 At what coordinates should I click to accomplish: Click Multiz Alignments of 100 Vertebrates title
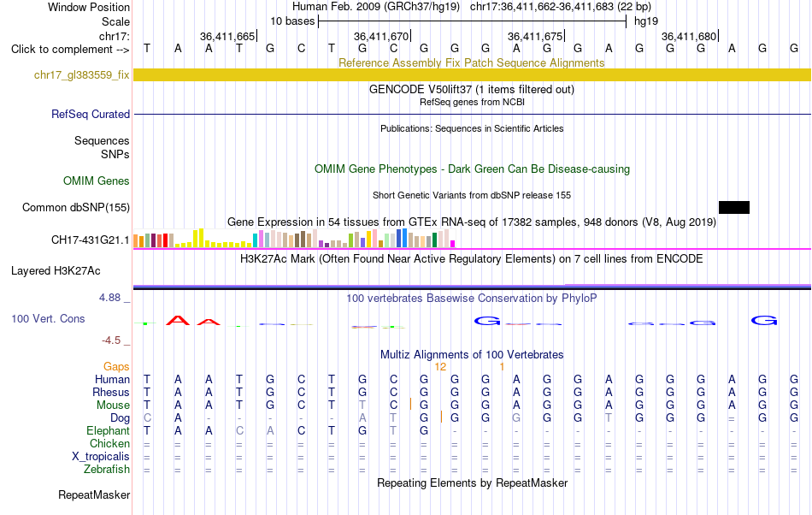click(472, 354)
